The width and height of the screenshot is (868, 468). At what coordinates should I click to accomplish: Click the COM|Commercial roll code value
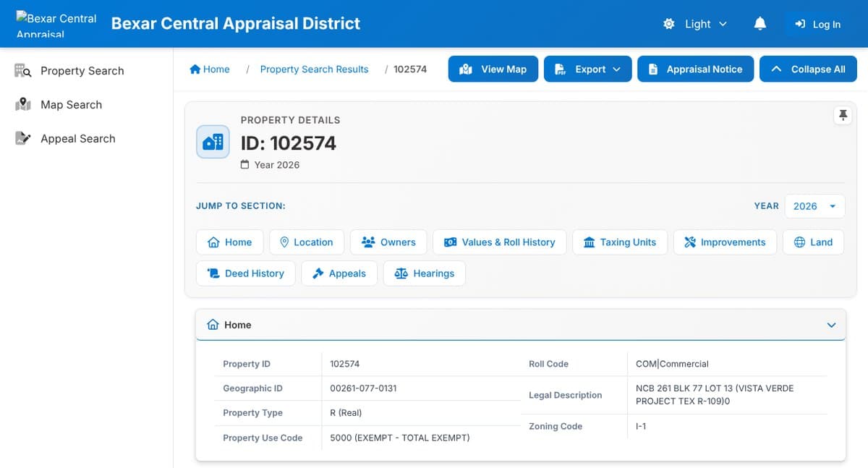[672, 364]
